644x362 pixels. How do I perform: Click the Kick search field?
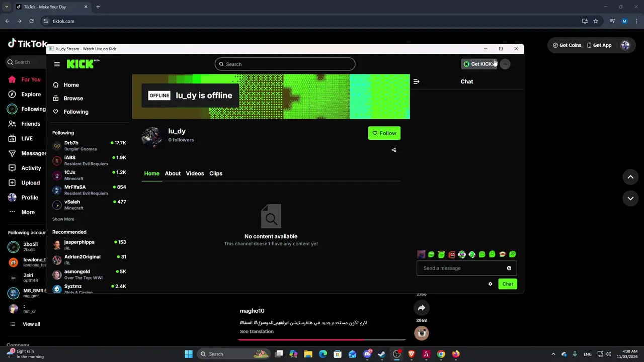[x=285, y=64]
